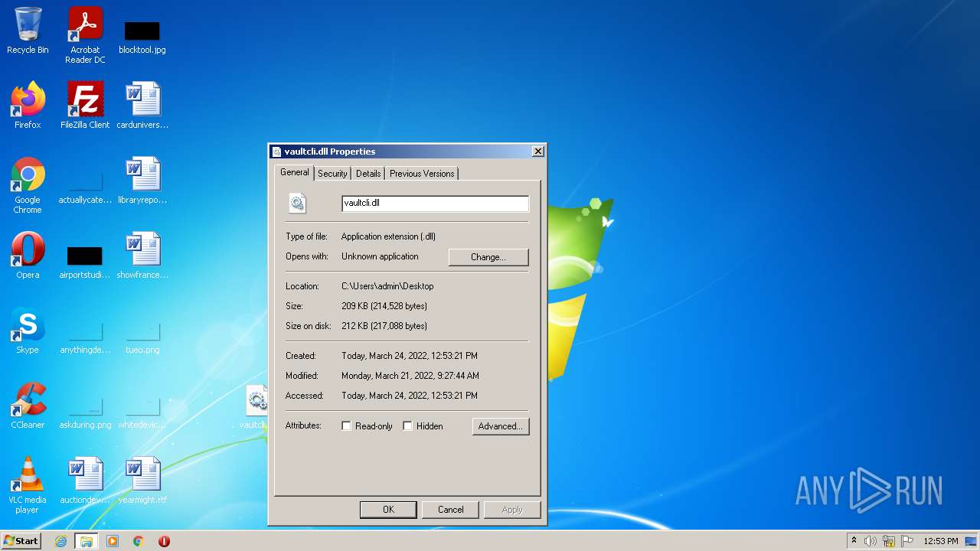Click the Change... button for Opens with

[x=488, y=257]
